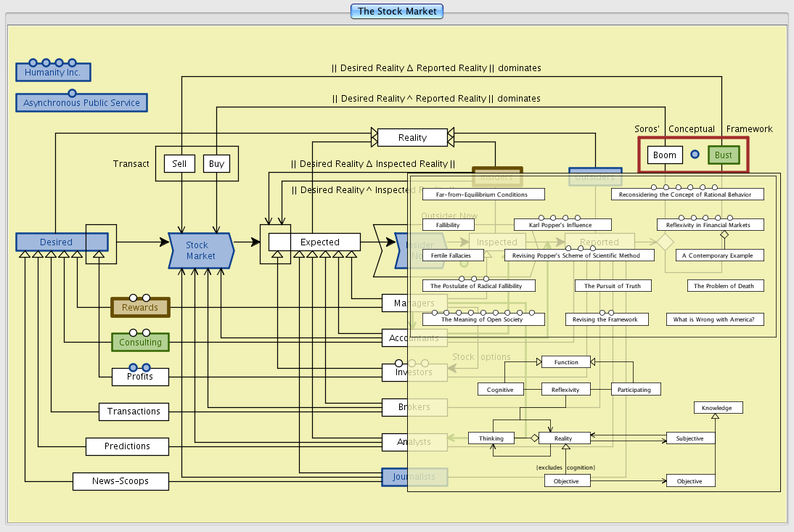Click the green Consulting node
Screen dimensions: 794x532
click(140, 342)
